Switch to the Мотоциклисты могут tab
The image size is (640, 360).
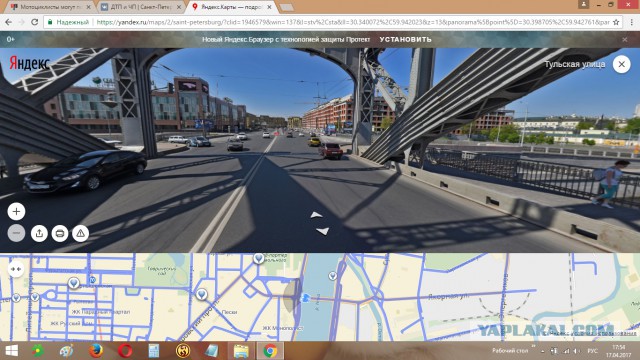pyautogui.click(x=51, y=7)
